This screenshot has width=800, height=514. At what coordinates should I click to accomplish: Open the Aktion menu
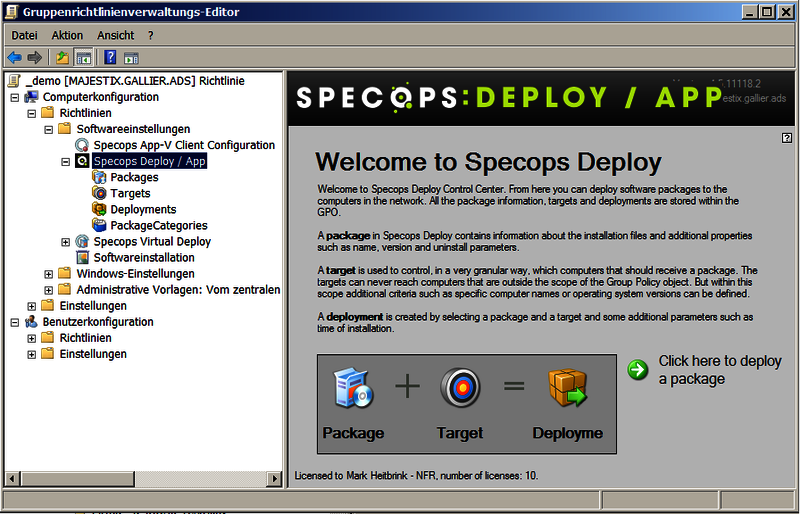67,35
